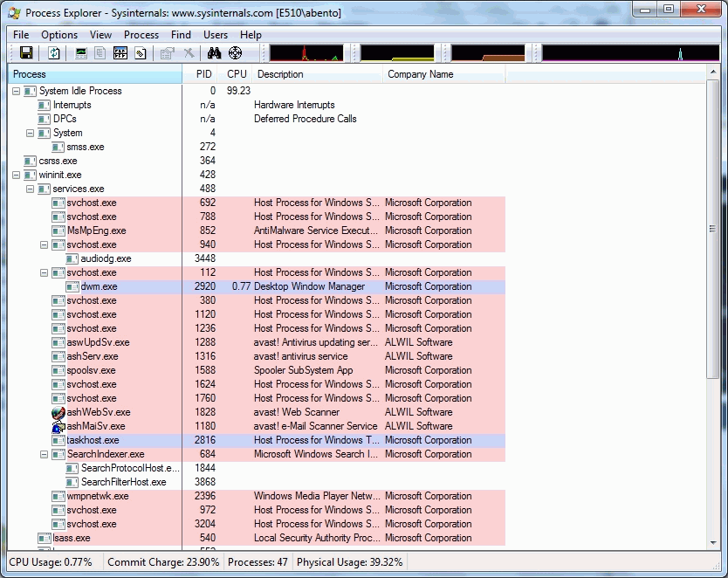The height and width of the screenshot is (578, 728).
Task: Open the Users menu
Action: point(215,34)
